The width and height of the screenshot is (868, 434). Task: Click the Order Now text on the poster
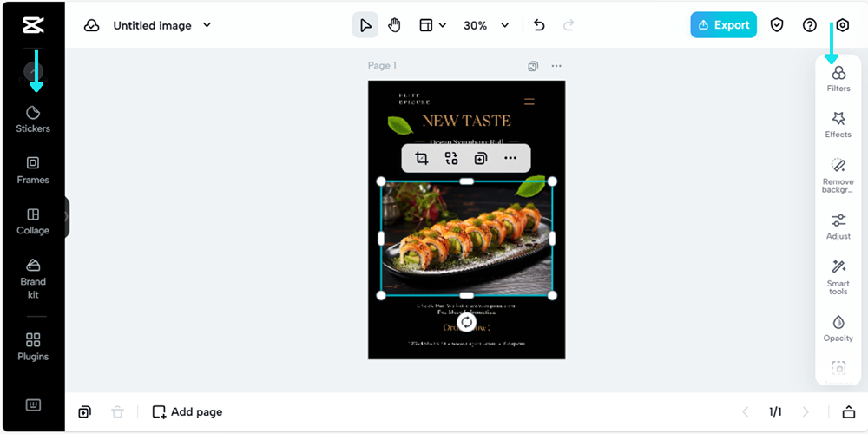click(x=467, y=327)
